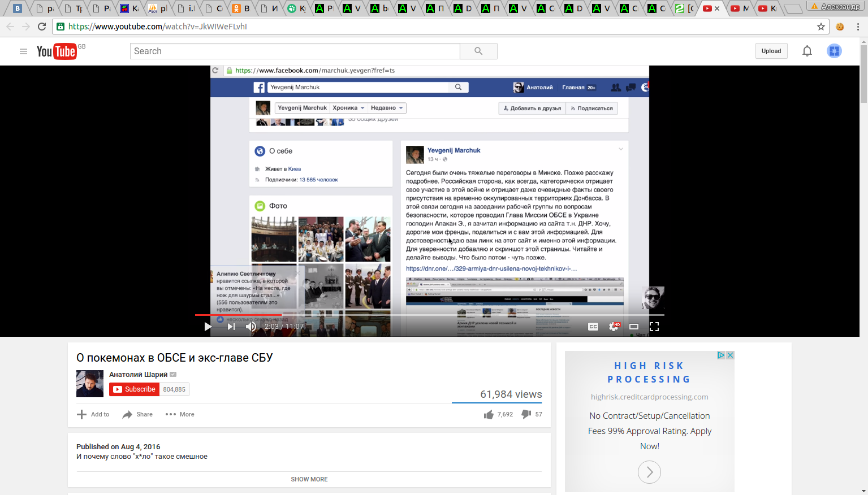Click the Upload button
The width and height of the screenshot is (868, 495).
click(x=771, y=51)
